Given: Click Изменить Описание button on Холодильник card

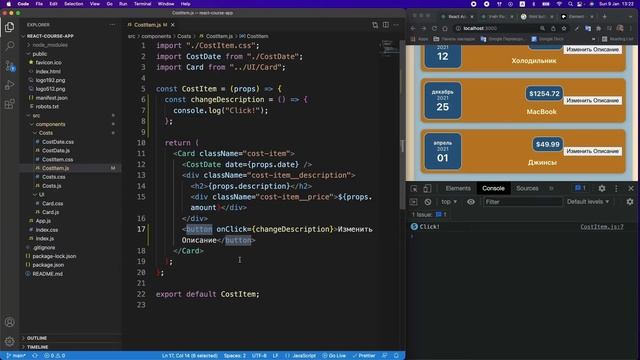Looking at the screenshot, I should tap(593, 49).
